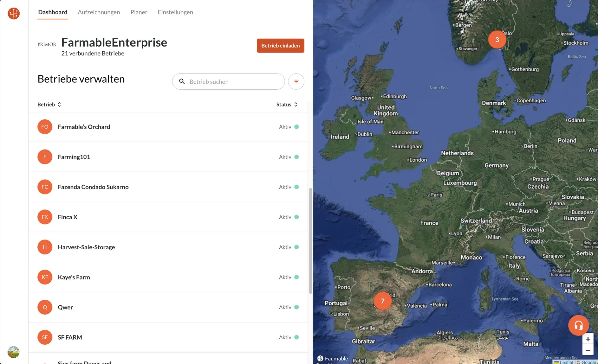Screen dimensions: 598x364
Task: Click the FarmableEnterprise heading
Action: tap(114, 42)
